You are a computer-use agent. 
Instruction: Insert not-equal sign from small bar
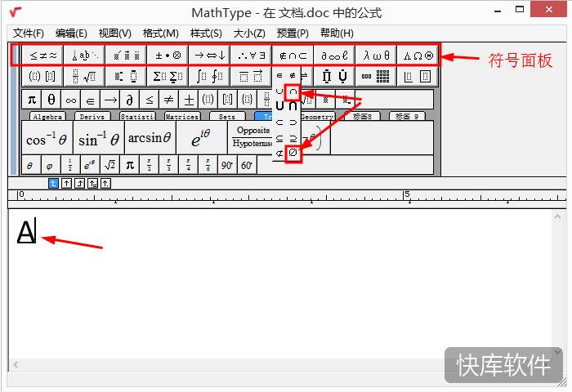point(169,100)
